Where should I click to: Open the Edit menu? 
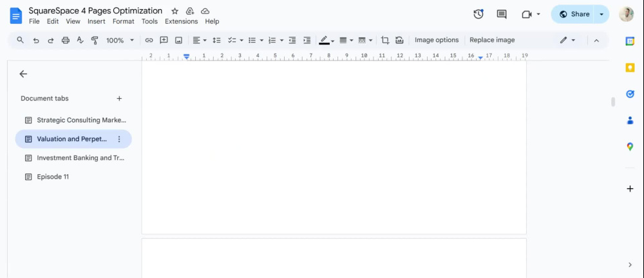pyautogui.click(x=53, y=21)
